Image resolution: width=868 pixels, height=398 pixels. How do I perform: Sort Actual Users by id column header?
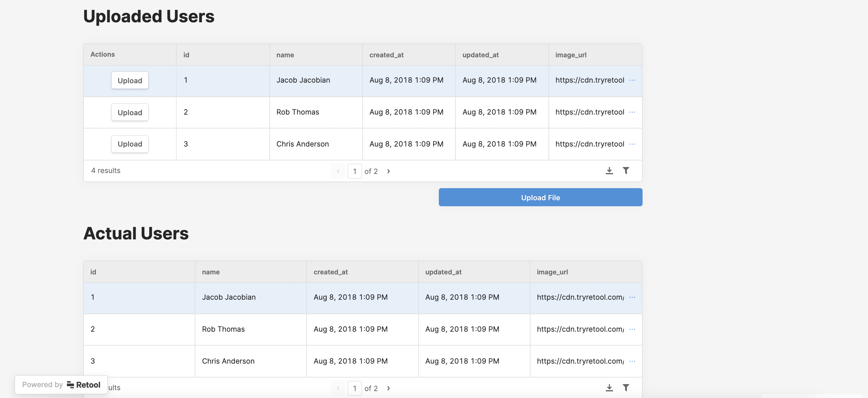[x=139, y=272]
